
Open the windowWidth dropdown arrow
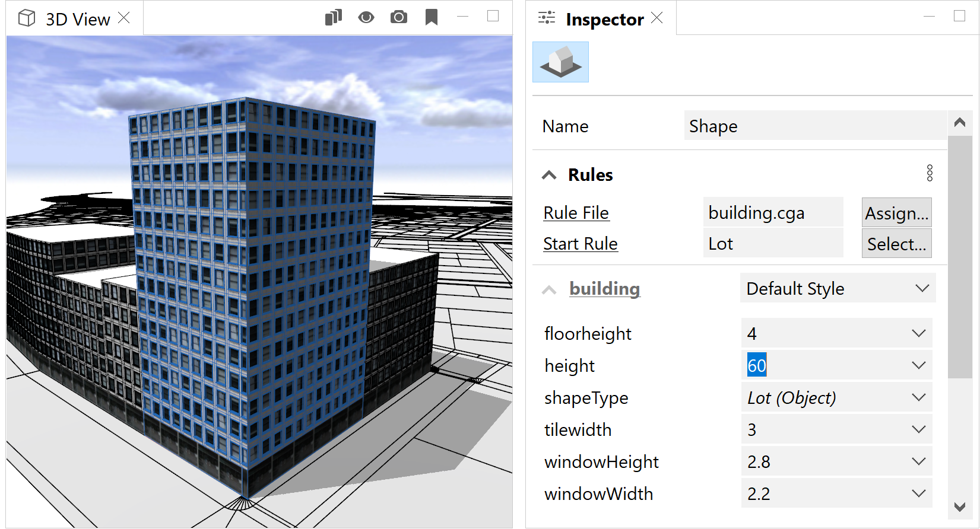coord(919,493)
